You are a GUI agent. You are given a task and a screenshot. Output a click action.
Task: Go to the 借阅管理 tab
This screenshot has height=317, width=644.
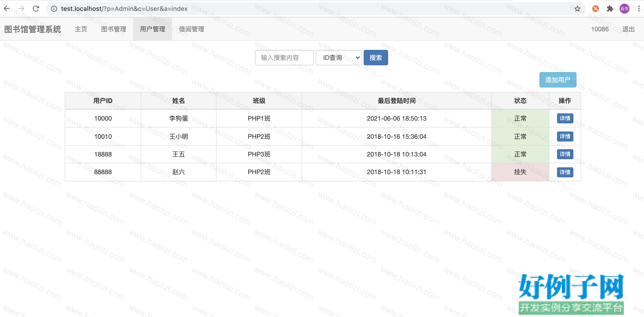[x=192, y=29]
